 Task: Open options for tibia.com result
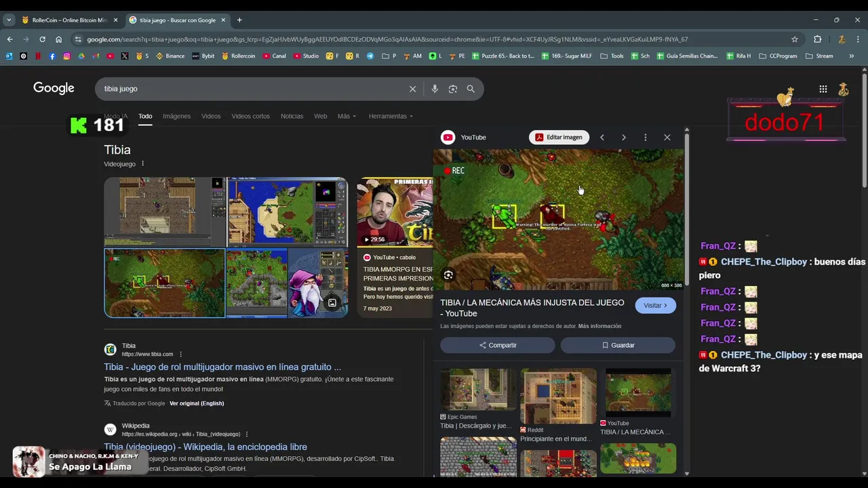click(180, 354)
